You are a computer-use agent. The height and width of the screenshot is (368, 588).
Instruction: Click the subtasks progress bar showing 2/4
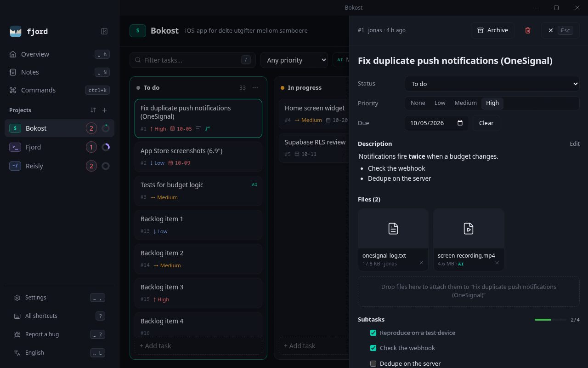551,319
